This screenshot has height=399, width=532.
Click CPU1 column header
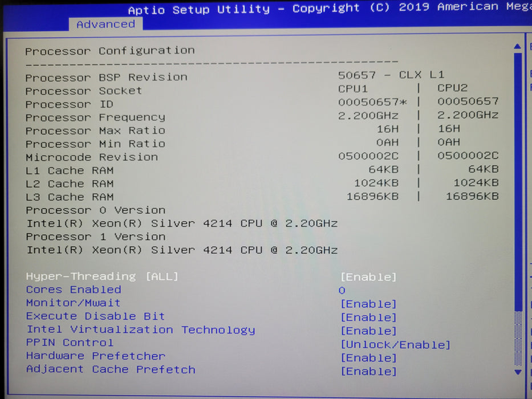[x=353, y=88]
